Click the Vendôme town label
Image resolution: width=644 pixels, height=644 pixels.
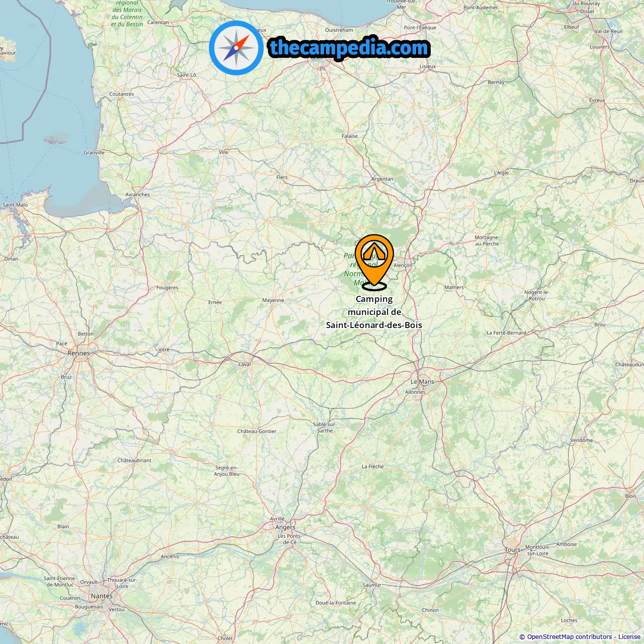coord(582,440)
